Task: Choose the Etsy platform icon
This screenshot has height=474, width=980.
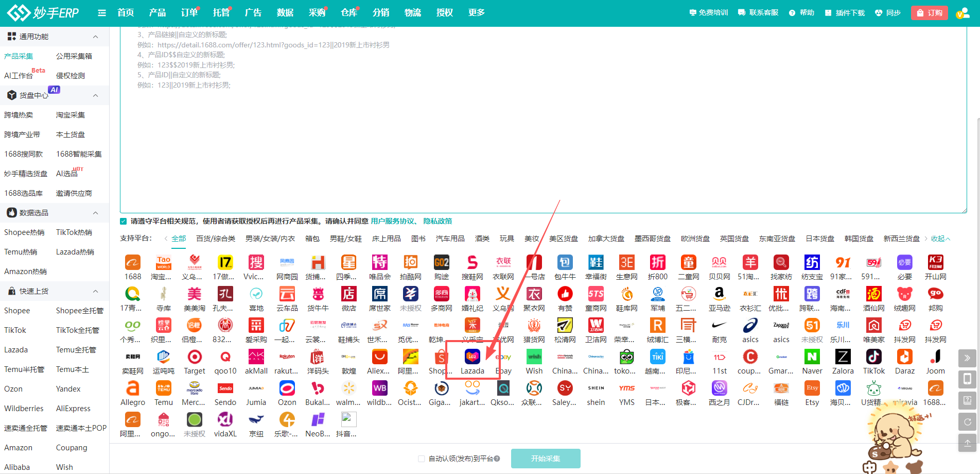Action: (812, 388)
